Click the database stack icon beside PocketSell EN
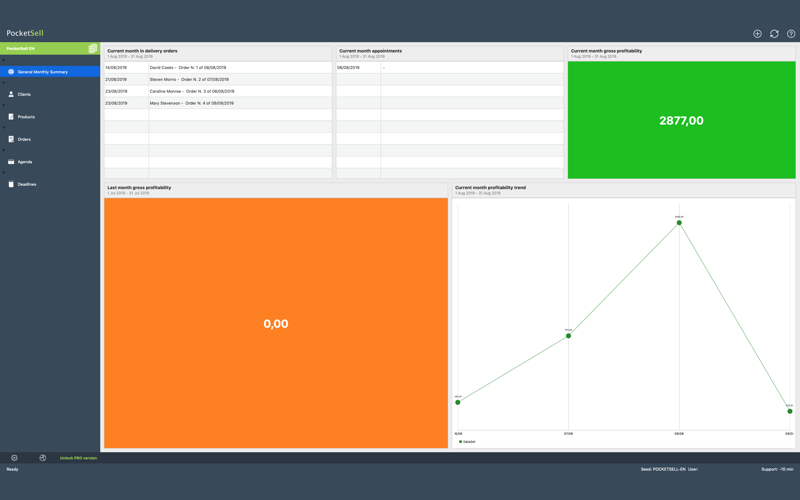800x500 pixels. click(93, 48)
